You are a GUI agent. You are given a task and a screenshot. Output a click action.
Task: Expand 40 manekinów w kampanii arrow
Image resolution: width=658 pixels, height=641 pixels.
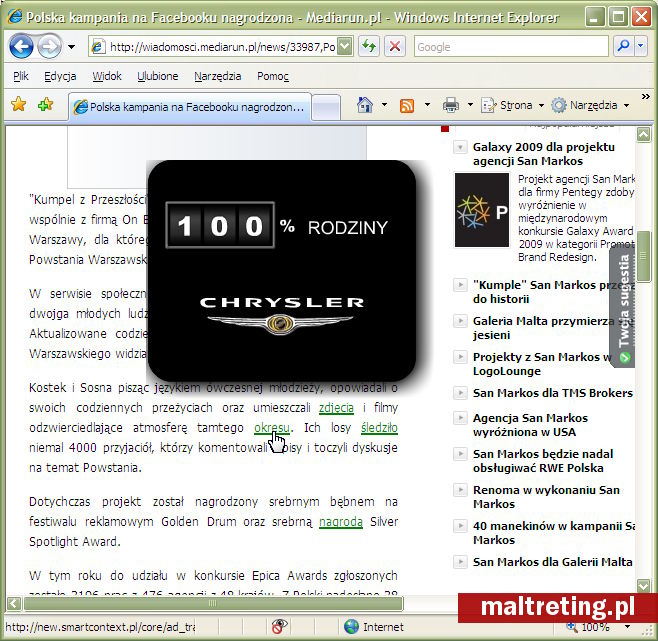(x=460, y=526)
